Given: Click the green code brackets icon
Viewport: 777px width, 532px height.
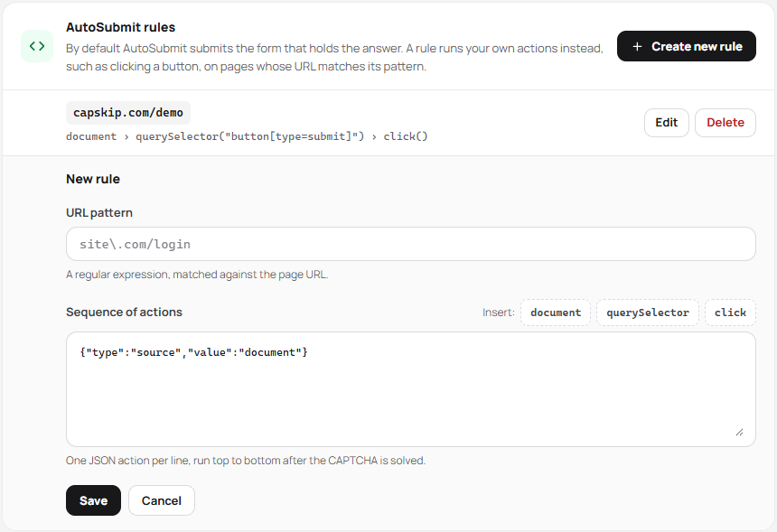Looking at the screenshot, I should coord(37,46).
